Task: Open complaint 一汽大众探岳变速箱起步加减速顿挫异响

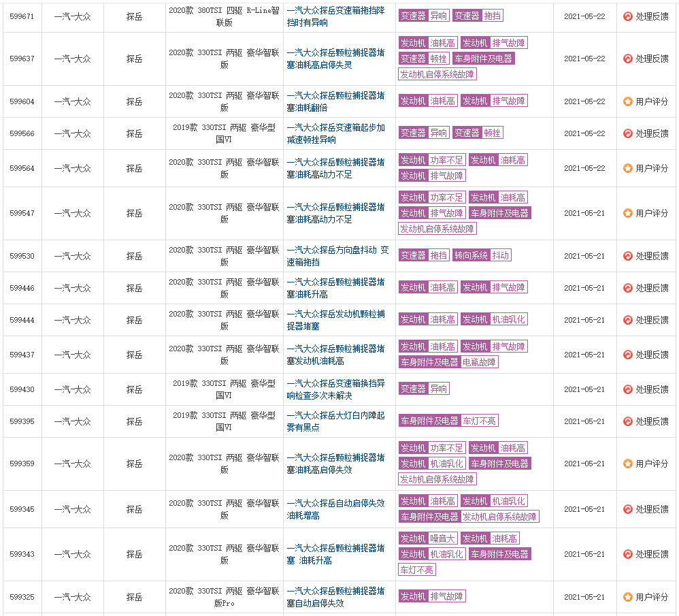Action: pyautogui.click(x=335, y=133)
